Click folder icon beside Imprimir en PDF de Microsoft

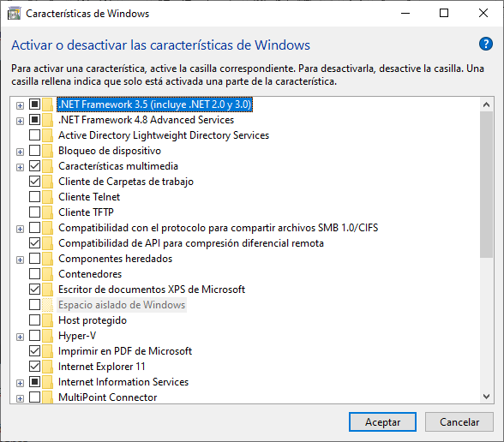point(48,351)
